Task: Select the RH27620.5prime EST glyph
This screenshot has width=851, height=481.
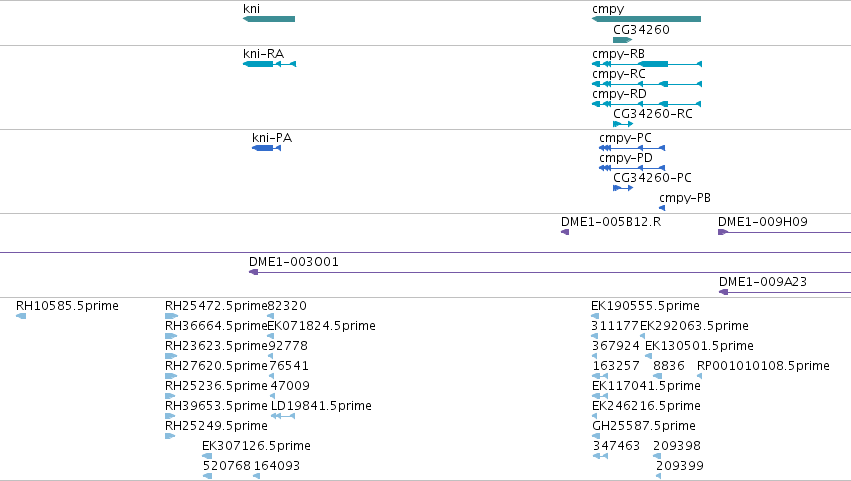Action: point(171,376)
